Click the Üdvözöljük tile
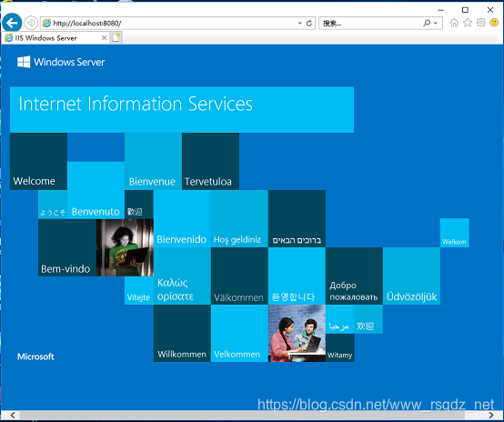 click(411, 276)
